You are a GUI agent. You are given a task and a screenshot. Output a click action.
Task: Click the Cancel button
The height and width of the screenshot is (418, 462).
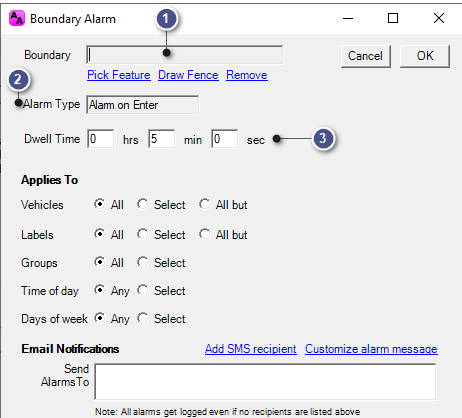pyautogui.click(x=366, y=56)
